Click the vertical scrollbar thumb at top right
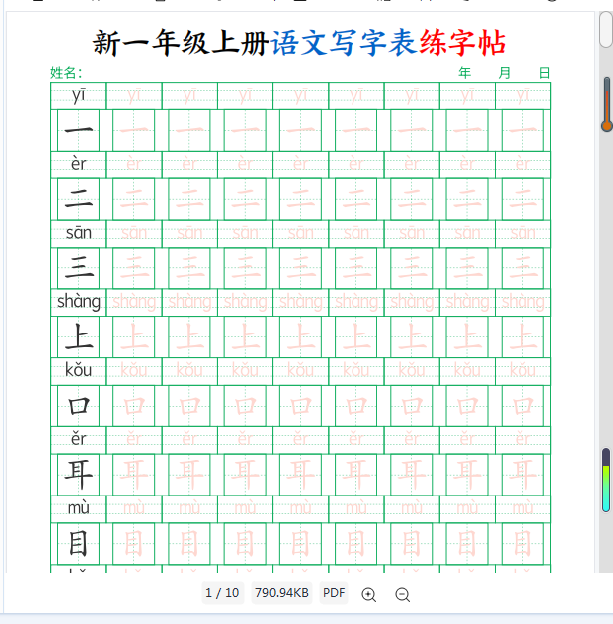 point(606,29)
